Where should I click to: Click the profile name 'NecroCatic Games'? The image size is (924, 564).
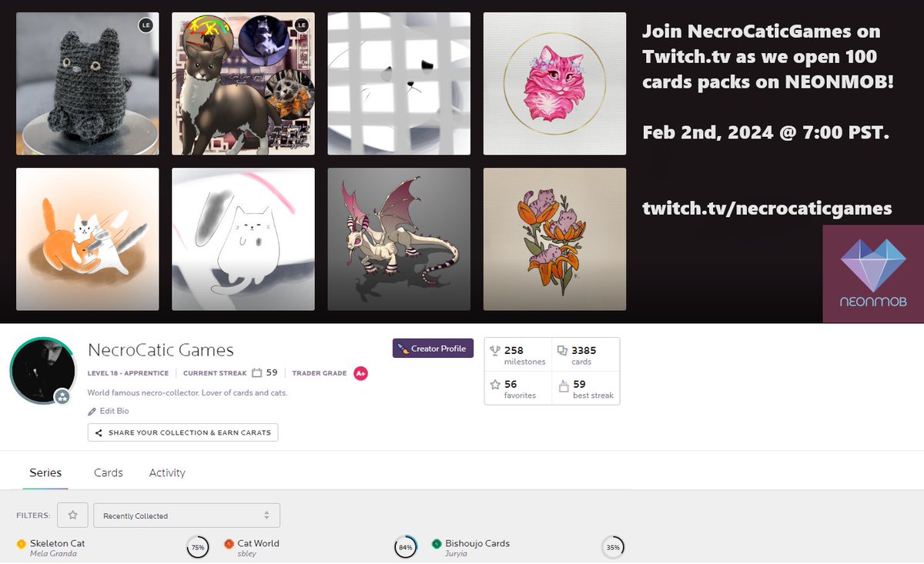(161, 350)
